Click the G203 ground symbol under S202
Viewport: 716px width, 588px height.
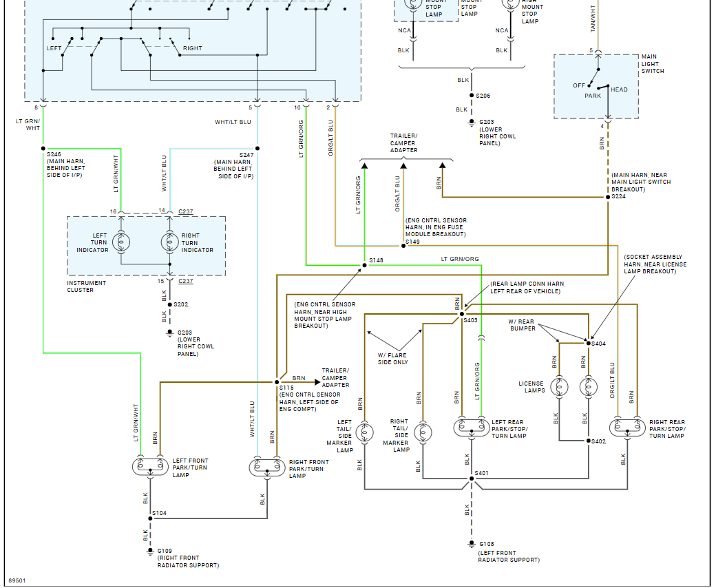[x=170, y=333]
